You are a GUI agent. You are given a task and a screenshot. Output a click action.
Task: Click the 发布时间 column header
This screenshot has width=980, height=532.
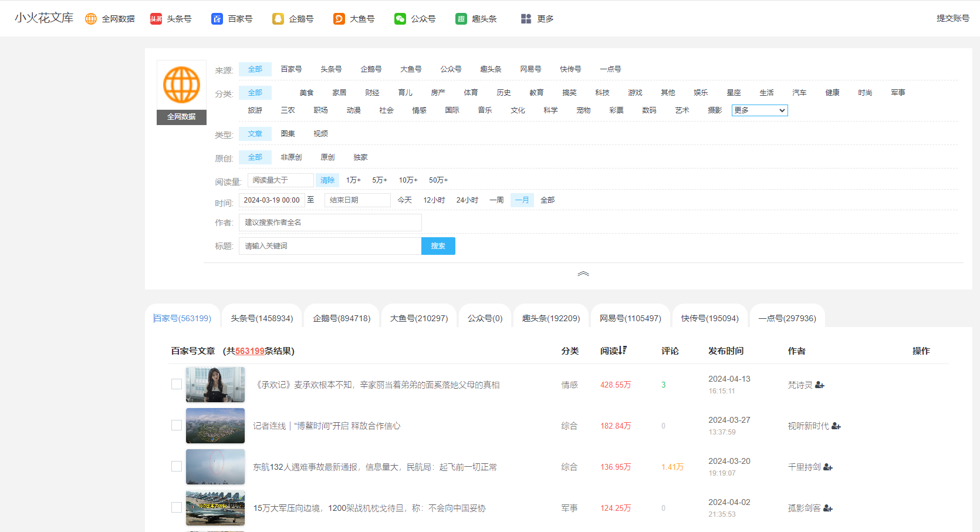click(x=726, y=351)
